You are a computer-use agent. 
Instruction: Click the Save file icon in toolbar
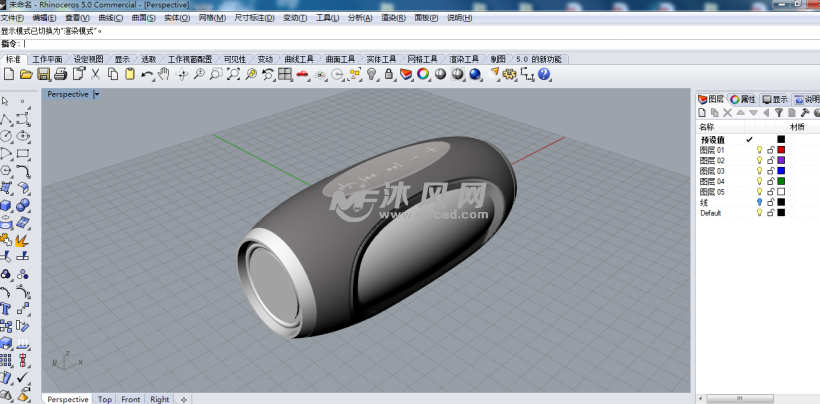(43, 74)
